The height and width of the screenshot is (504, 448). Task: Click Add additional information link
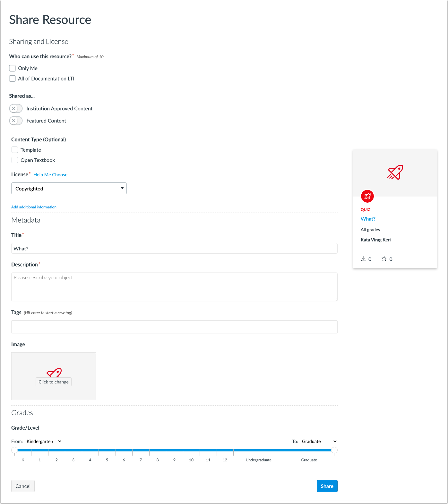(x=34, y=207)
